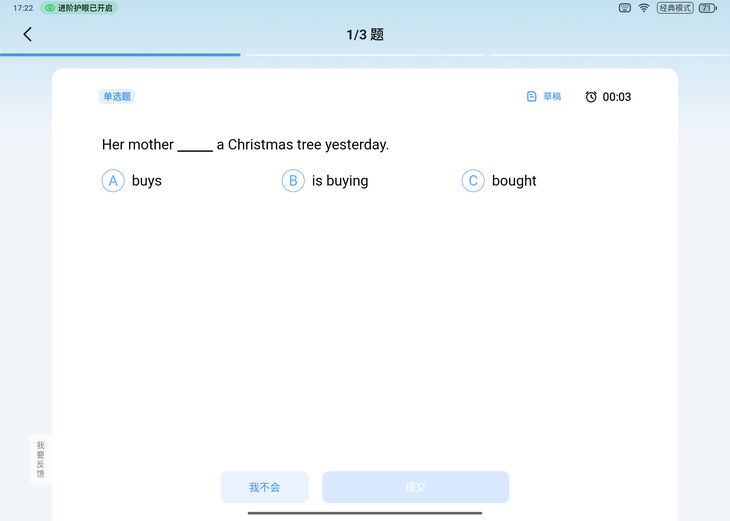
Task: Click the second progress bar segment
Action: (x=365, y=54)
